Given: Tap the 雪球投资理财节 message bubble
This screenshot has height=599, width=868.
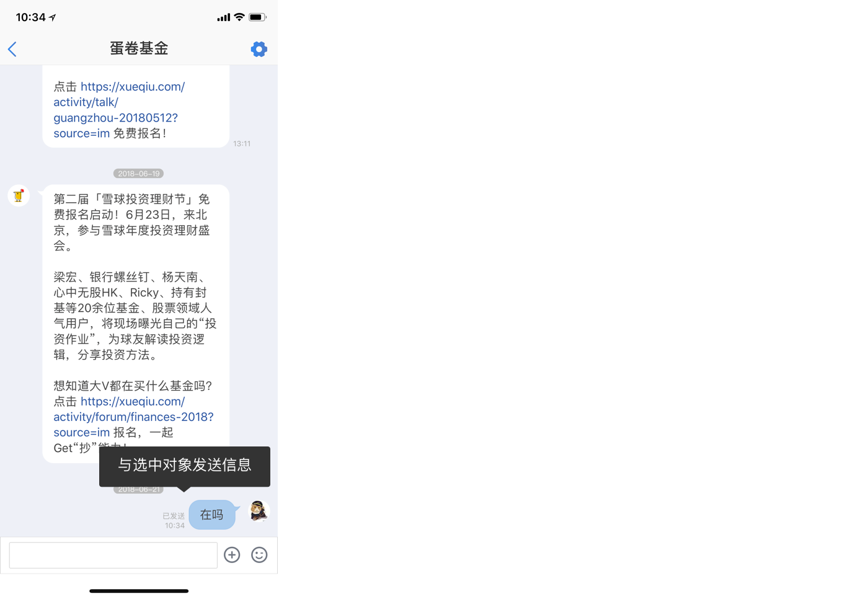Looking at the screenshot, I should (136, 324).
